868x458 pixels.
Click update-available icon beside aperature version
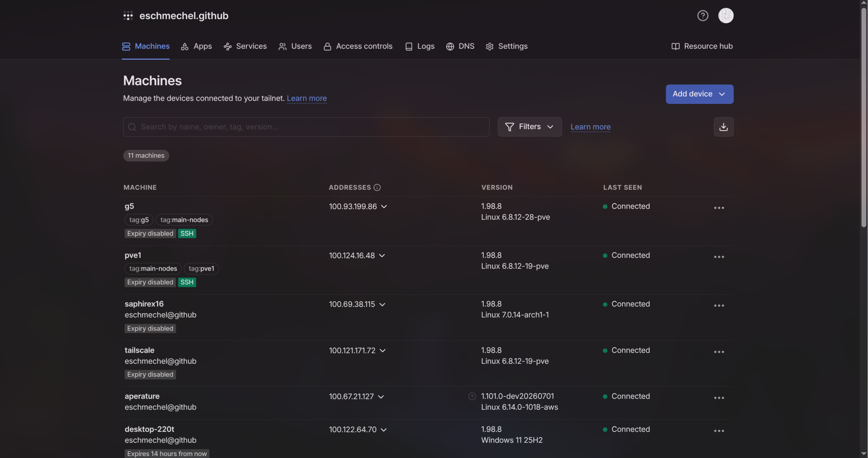click(x=472, y=396)
